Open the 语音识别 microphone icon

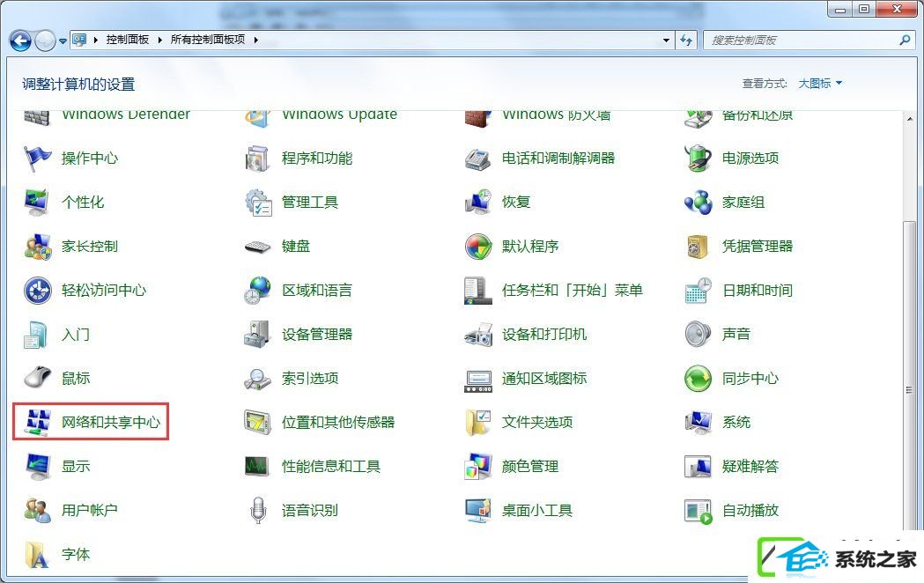(257, 510)
